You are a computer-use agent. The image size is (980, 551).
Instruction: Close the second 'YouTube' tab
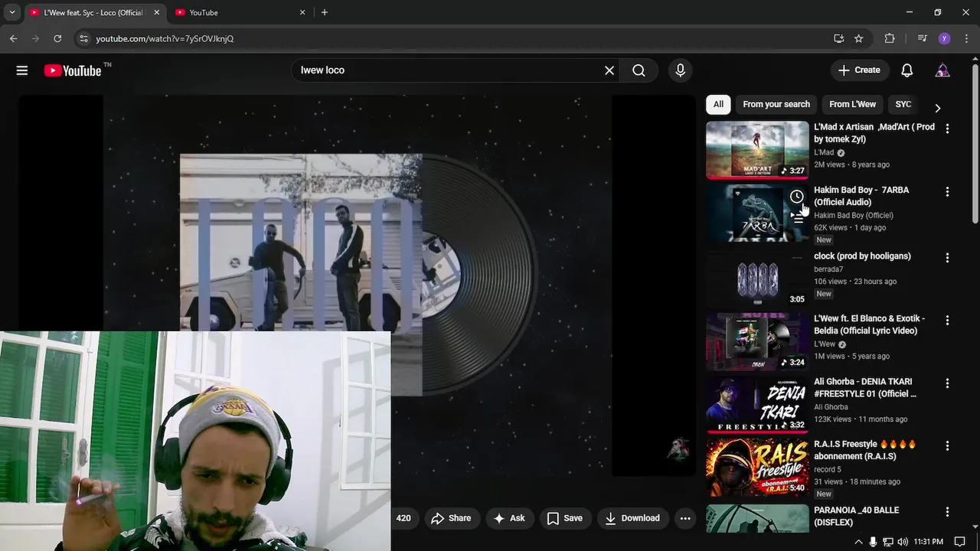click(302, 12)
